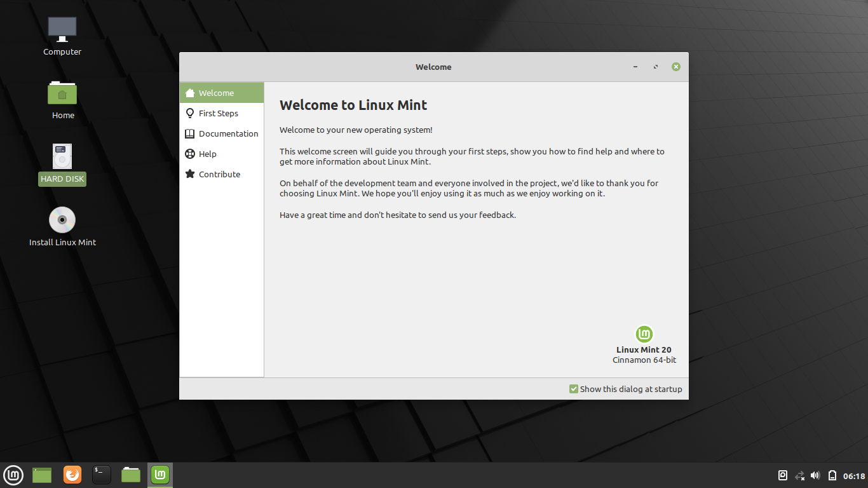Open the file manager from the taskbar
This screenshot has height=488, width=868.
pos(130,475)
